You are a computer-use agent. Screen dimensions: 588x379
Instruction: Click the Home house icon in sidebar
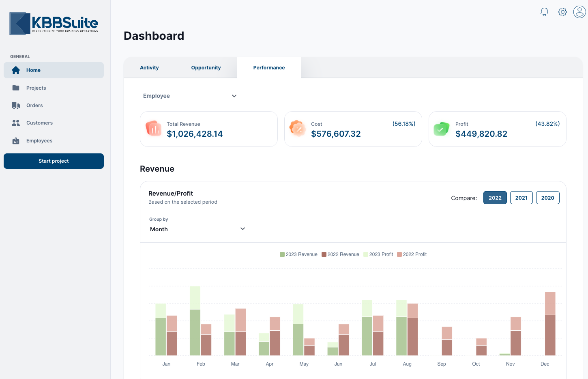pyautogui.click(x=16, y=70)
